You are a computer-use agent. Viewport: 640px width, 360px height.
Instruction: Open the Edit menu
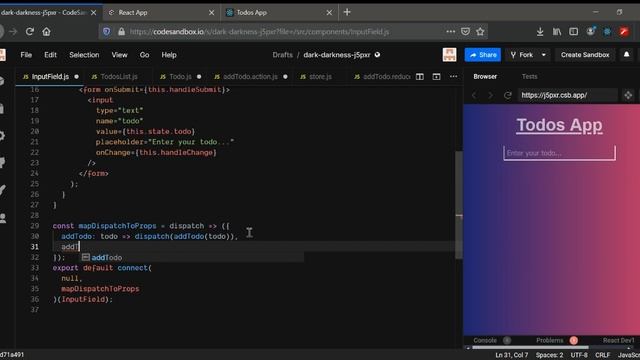coord(50,55)
